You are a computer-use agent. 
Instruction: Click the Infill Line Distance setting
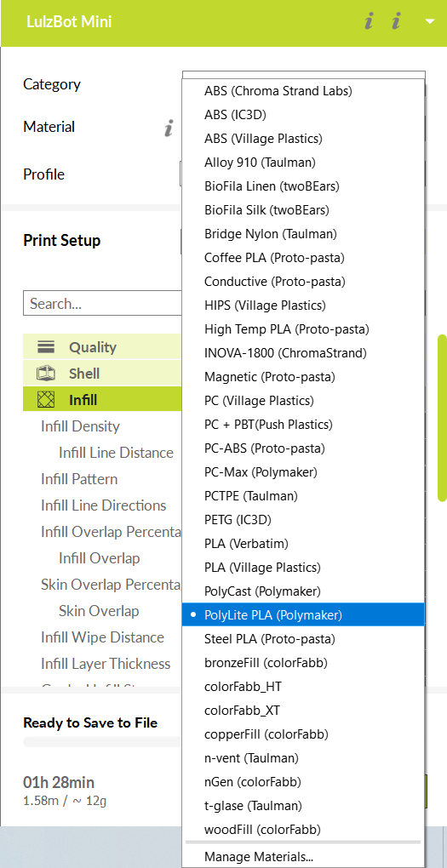[117, 453]
